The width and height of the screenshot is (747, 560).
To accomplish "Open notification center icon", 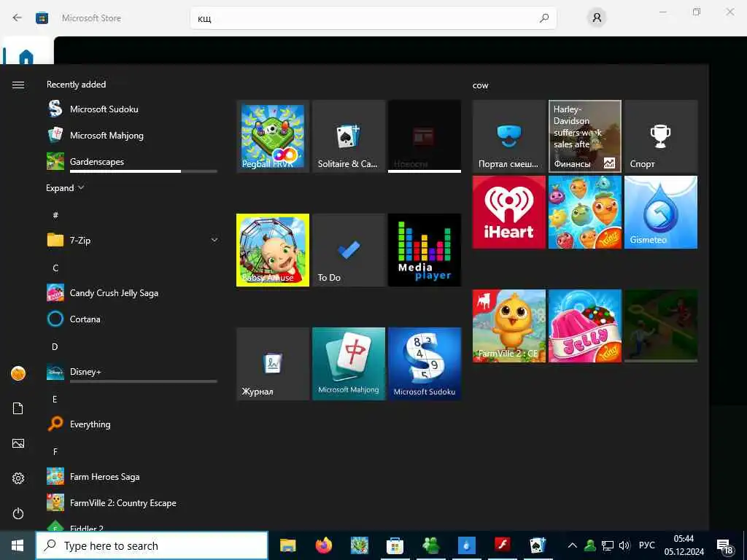I will click(x=724, y=547).
